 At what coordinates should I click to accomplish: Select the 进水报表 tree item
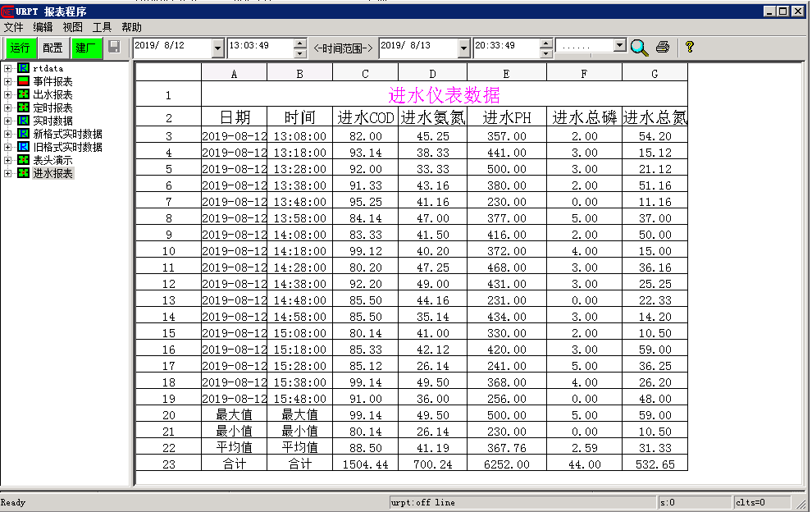tap(52, 173)
